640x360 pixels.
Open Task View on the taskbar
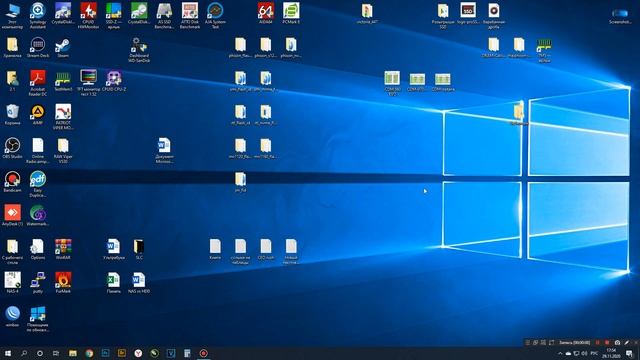[x=56, y=353]
